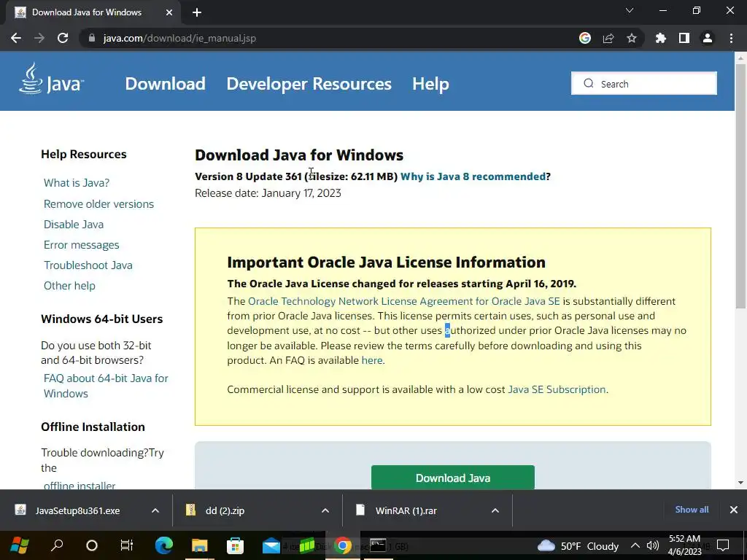This screenshot has width=747, height=560.
Task: Open the Help menu in the header
Action: 430,84
